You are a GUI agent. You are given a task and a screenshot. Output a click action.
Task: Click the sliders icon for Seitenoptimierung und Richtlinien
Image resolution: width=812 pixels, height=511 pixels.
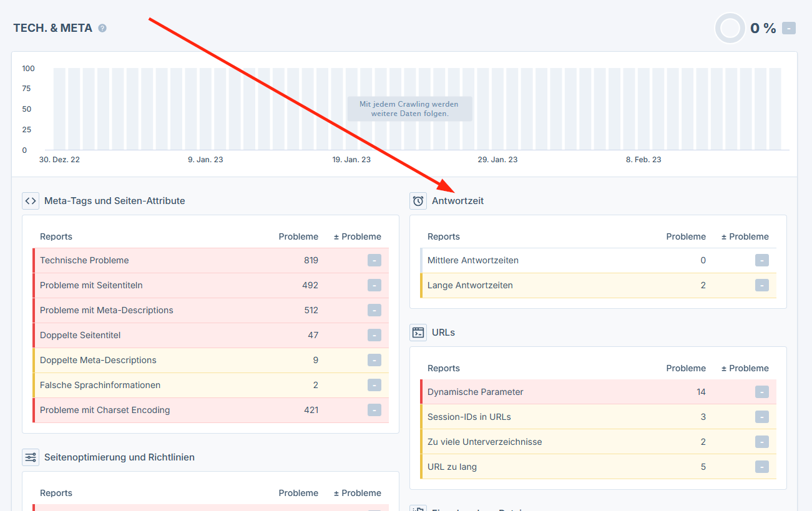click(x=31, y=457)
